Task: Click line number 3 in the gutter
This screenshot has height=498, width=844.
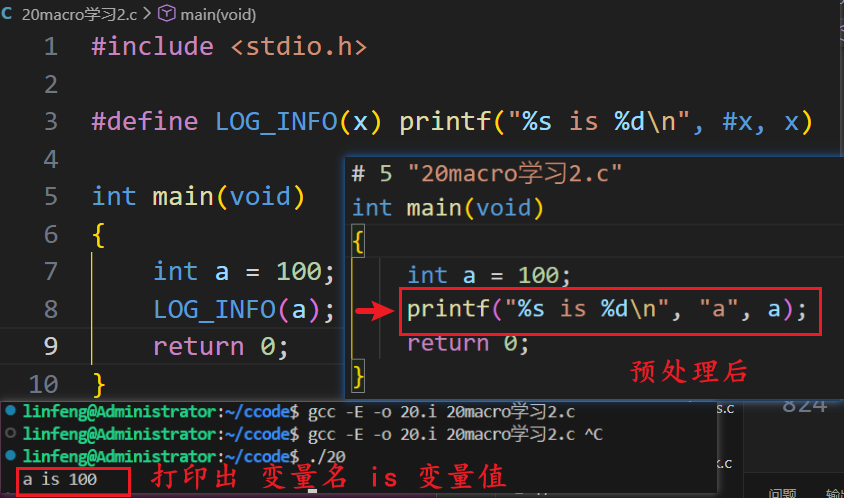Action: click(51, 122)
